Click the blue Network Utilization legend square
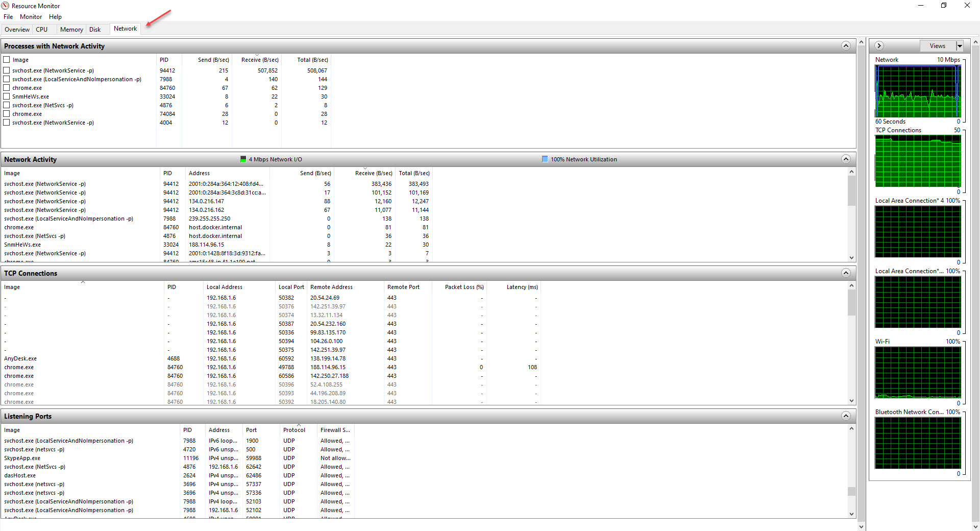 [545, 159]
